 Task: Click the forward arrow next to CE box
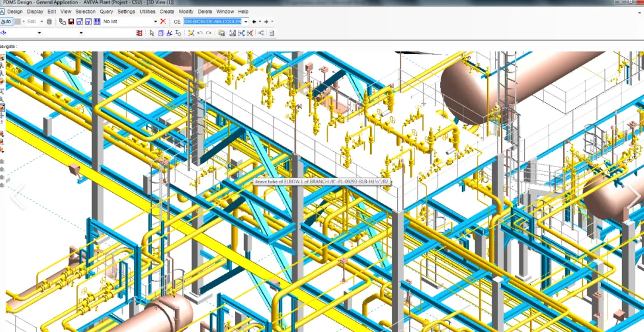266,21
